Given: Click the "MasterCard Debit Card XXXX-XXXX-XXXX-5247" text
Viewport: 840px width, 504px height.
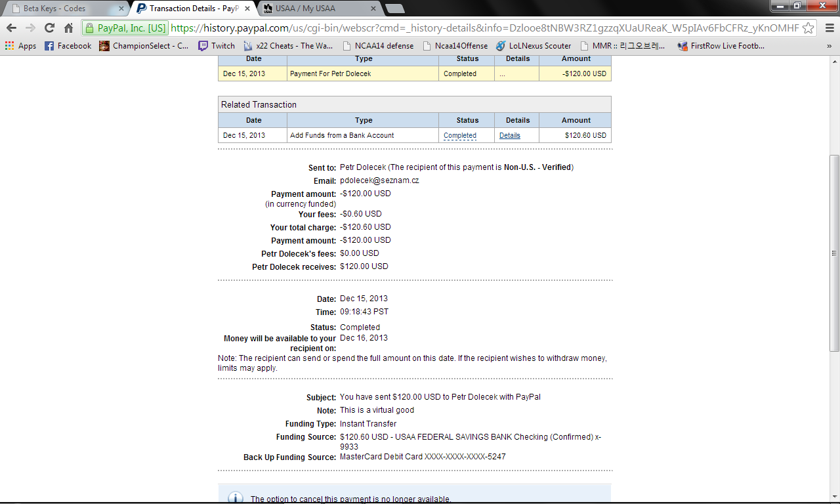Looking at the screenshot, I should [423, 457].
